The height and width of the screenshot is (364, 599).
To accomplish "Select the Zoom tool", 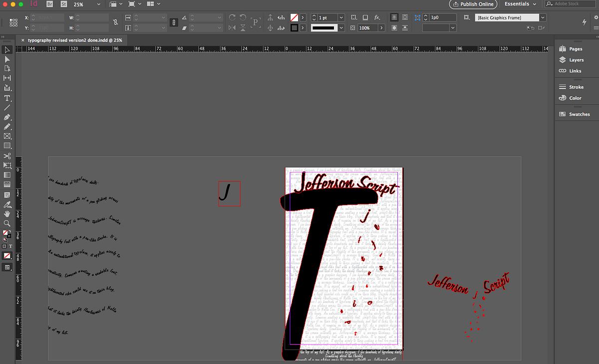I will [x=7, y=223].
